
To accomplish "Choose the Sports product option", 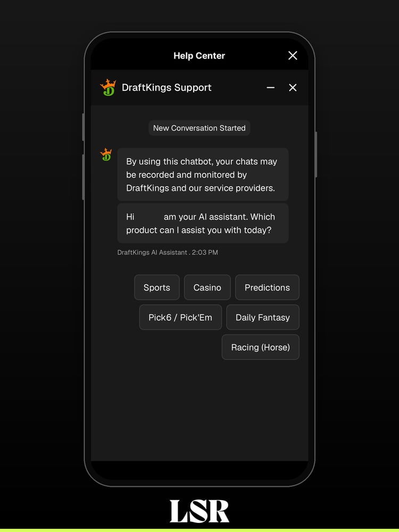I will (157, 287).
